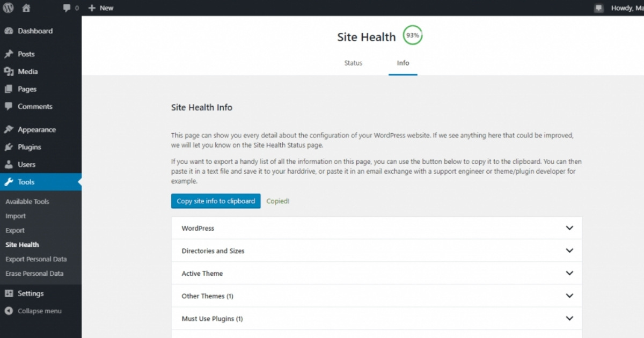Click the Appearance brush icon
Screen dimensions: 644x338
(x=9, y=129)
